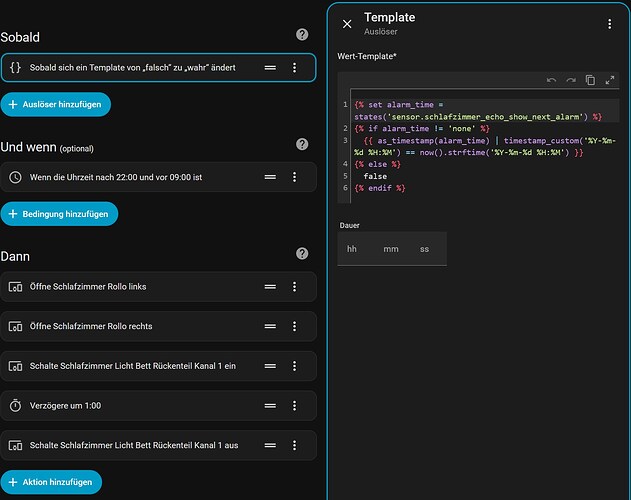Click drag handle of Kanal 1 ein action
Viewport: 631px width, 500px height.
click(270, 366)
